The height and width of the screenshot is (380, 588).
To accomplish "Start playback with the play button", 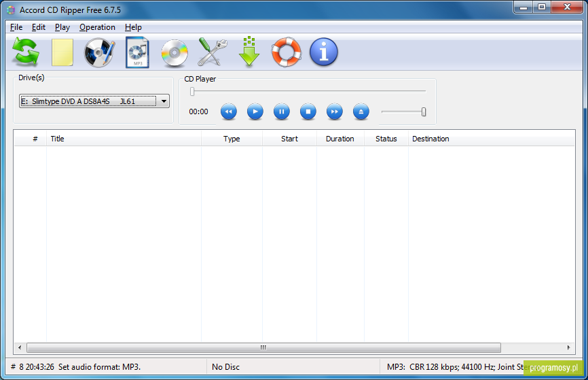I will [x=255, y=111].
